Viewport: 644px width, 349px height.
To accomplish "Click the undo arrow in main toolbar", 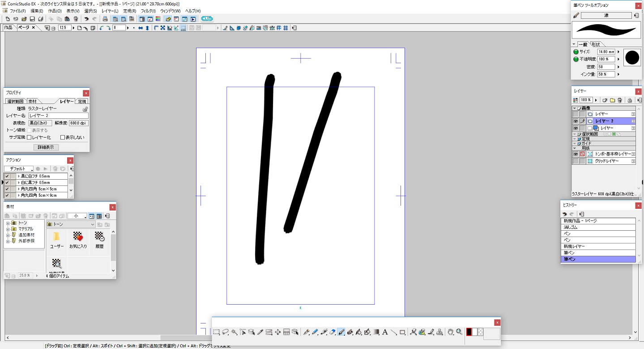I will coord(86,19).
